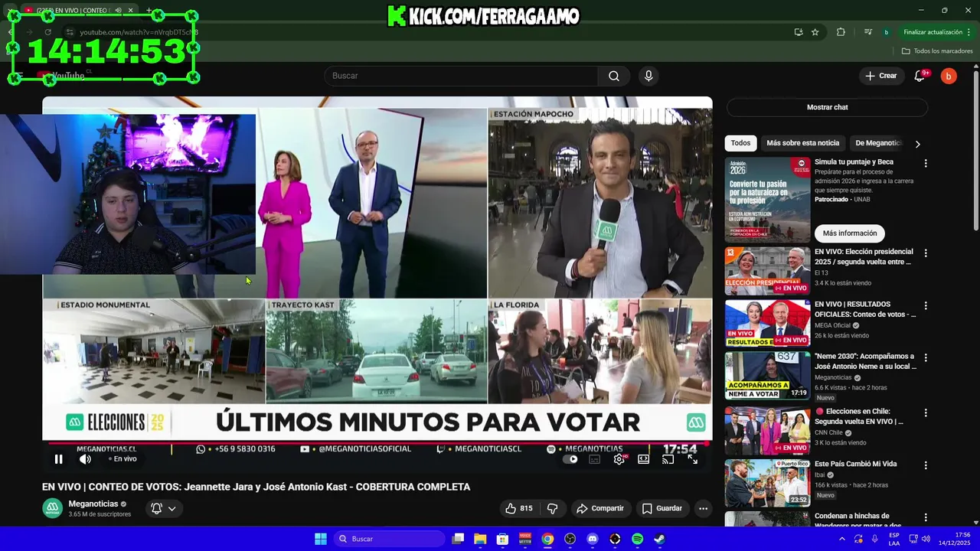Open menu for 'Condenan a hinchas' video
The height and width of the screenshot is (551, 980).
pyautogui.click(x=926, y=517)
